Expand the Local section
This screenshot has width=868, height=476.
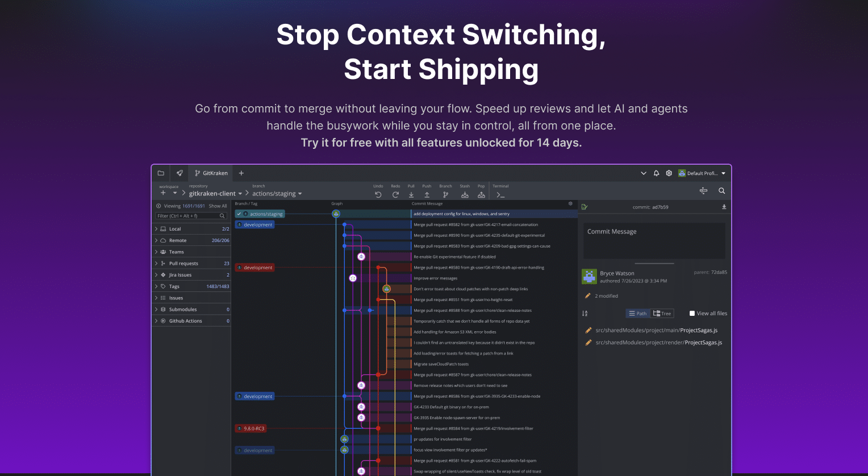click(x=192, y=229)
